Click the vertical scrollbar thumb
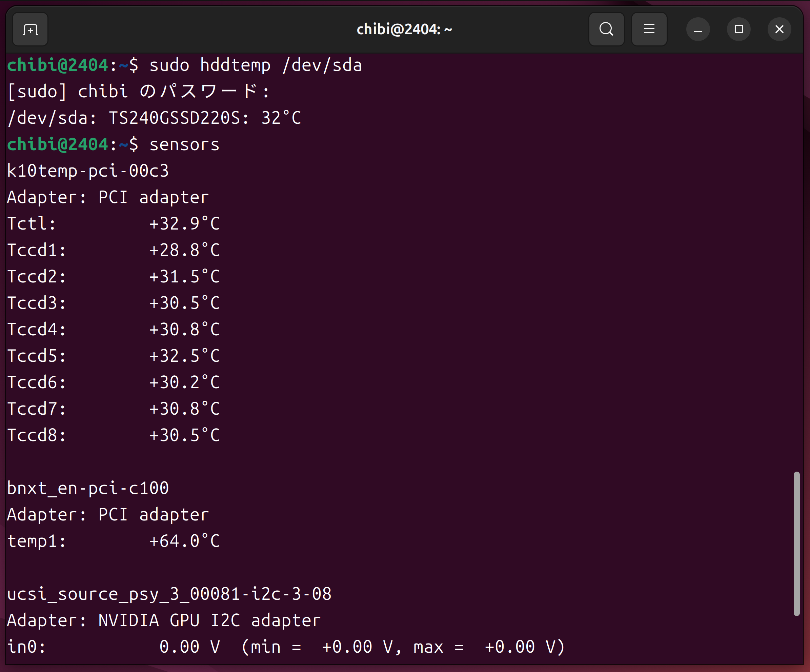Image resolution: width=810 pixels, height=672 pixels. click(796, 544)
